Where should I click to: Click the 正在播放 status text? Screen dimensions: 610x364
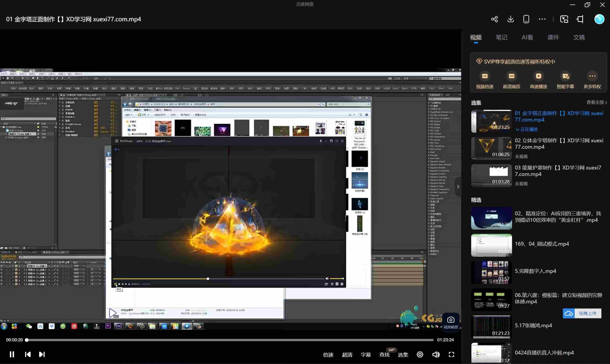[529, 129]
